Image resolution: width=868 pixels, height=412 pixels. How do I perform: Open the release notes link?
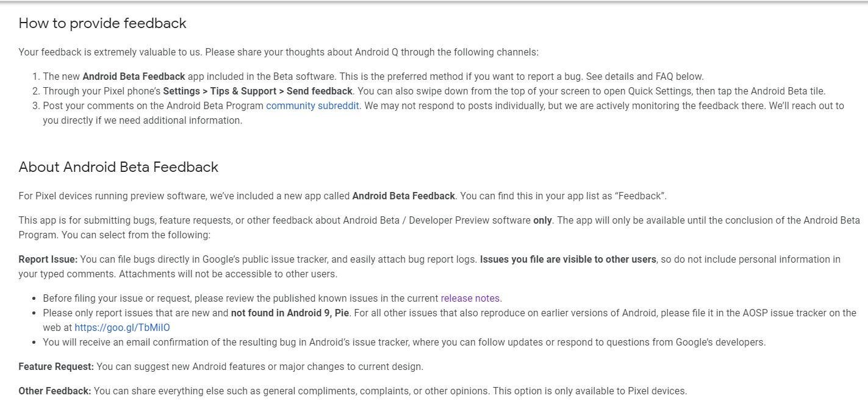tap(470, 298)
